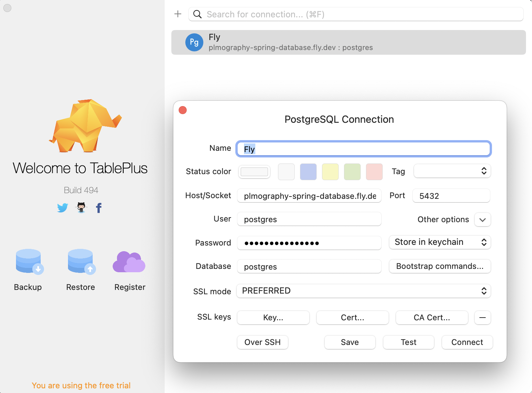Click the plus icon to add connection
532x393 pixels.
pos(178,14)
